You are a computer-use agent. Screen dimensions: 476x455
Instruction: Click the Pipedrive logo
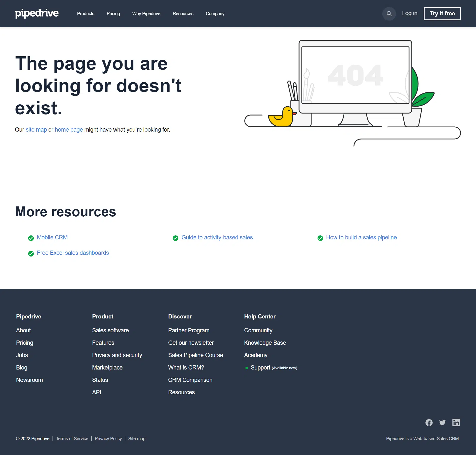(x=37, y=13)
